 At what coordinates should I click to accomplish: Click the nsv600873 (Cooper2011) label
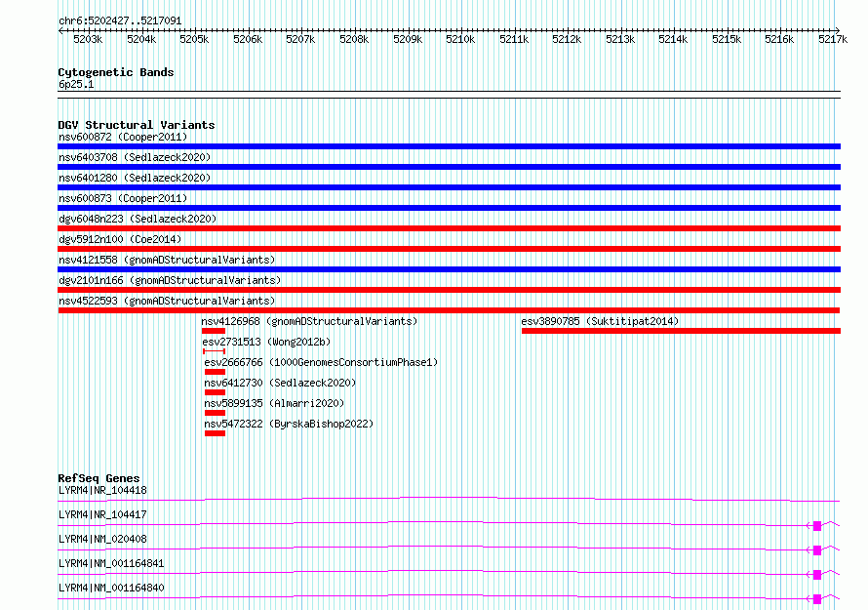[x=123, y=198]
